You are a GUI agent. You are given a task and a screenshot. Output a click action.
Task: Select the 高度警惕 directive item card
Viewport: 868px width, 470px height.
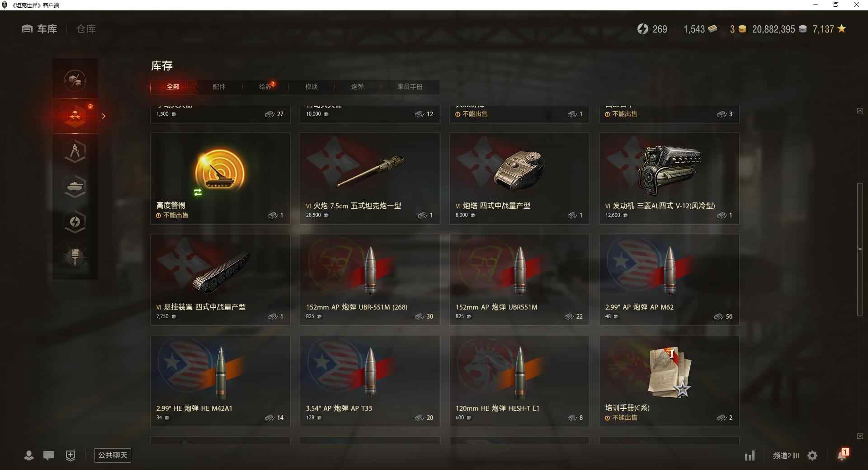pyautogui.click(x=220, y=179)
